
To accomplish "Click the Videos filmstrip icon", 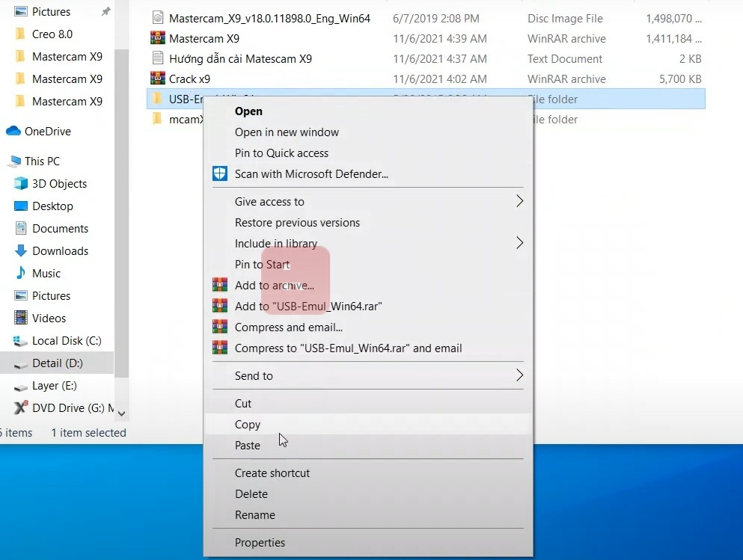I will click(x=21, y=318).
